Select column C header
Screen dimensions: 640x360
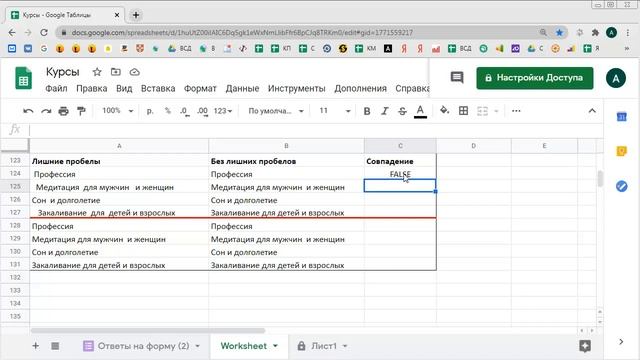point(400,146)
